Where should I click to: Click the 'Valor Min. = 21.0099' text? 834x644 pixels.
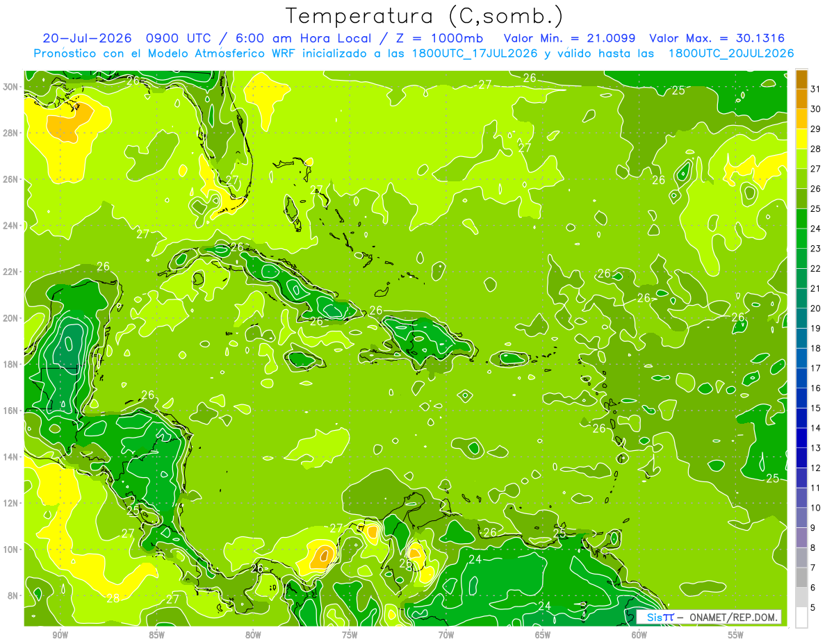570,38
